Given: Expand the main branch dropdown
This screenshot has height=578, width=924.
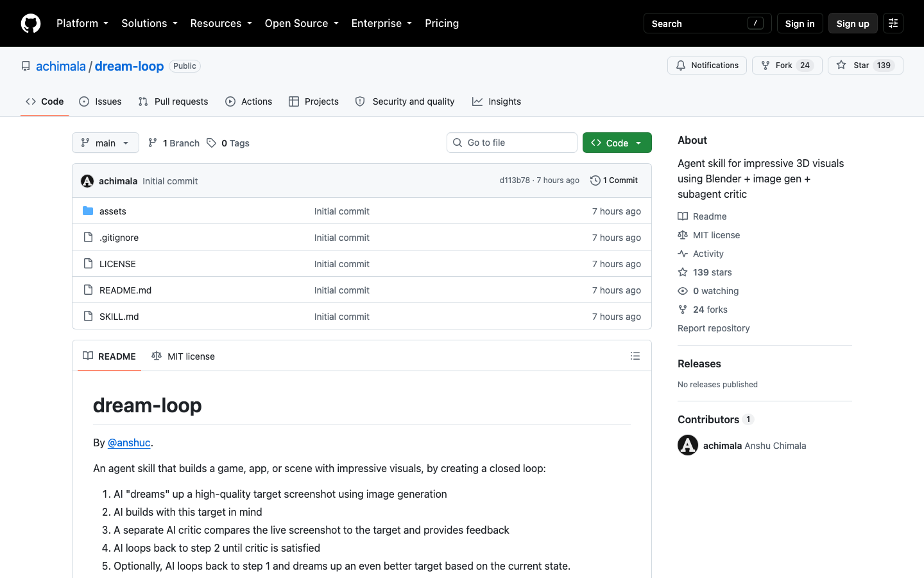Looking at the screenshot, I should (105, 143).
